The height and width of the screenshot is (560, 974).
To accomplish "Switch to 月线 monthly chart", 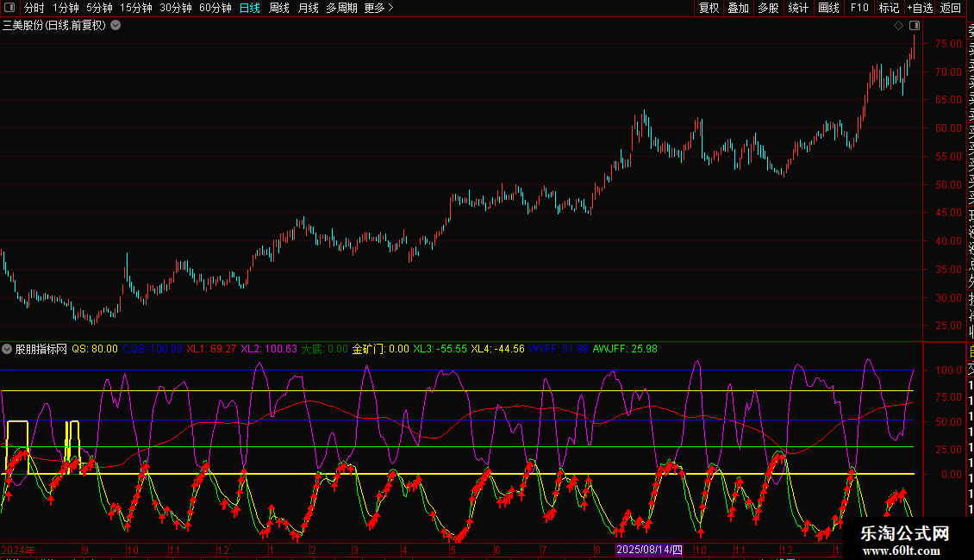I will coord(308,8).
